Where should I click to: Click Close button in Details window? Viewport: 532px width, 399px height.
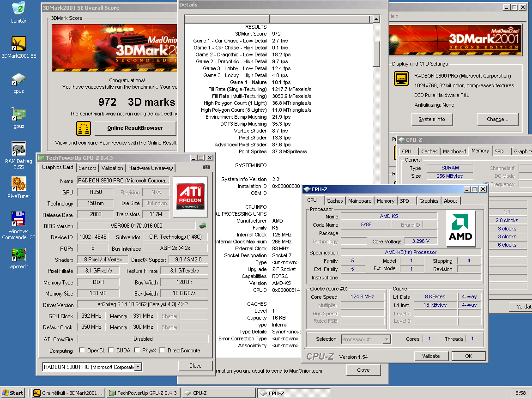pyautogui.click(x=363, y=370)
